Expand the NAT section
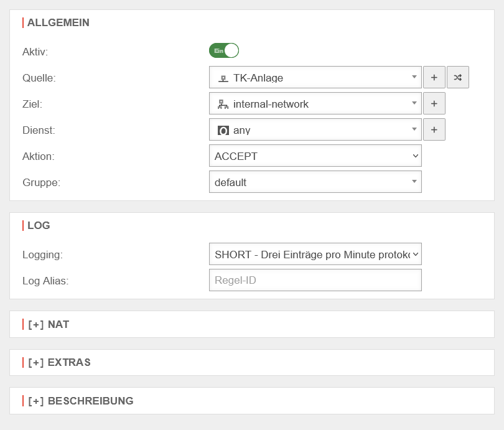This screenshot has height=430, width=504. coord(49,325)
